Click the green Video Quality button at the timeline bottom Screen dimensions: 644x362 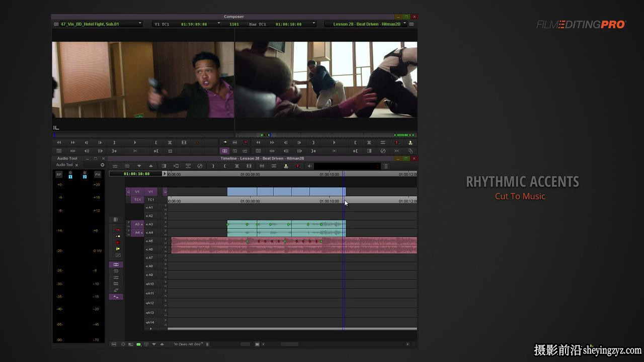pos(138,344)
